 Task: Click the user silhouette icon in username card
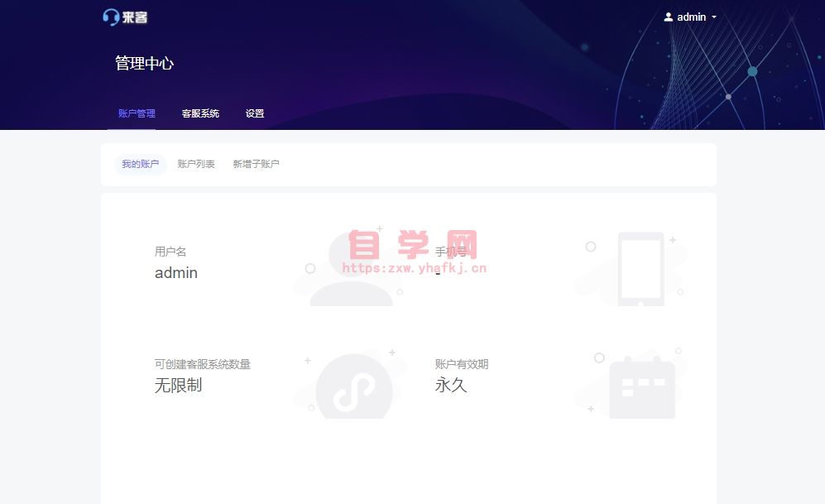click(351, 269)
